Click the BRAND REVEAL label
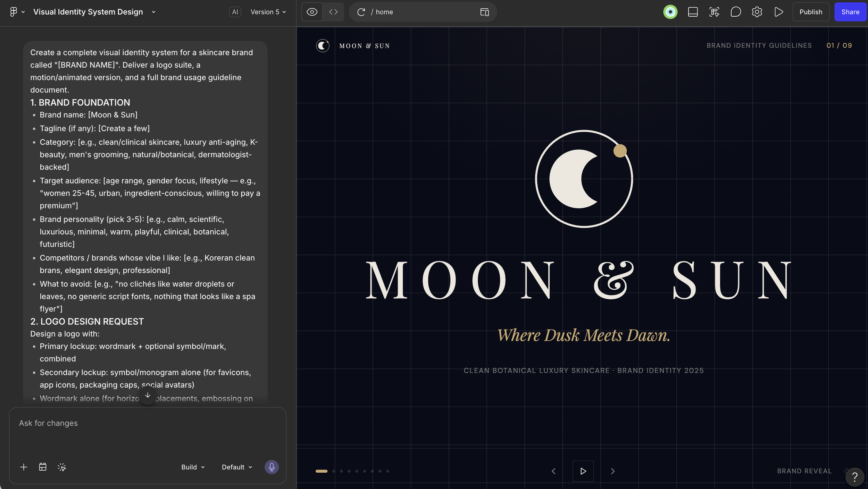 pyautogui.click(x=804, y=471)
